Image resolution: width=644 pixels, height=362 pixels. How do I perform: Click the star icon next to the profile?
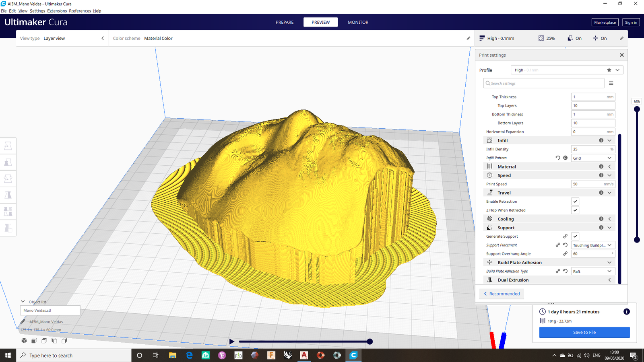pyautogui.click(x=609, y=70)
